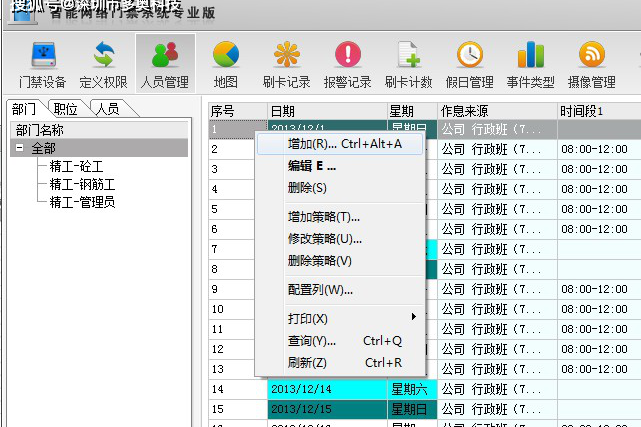Select row number 5 in the table

coord(231,209)
